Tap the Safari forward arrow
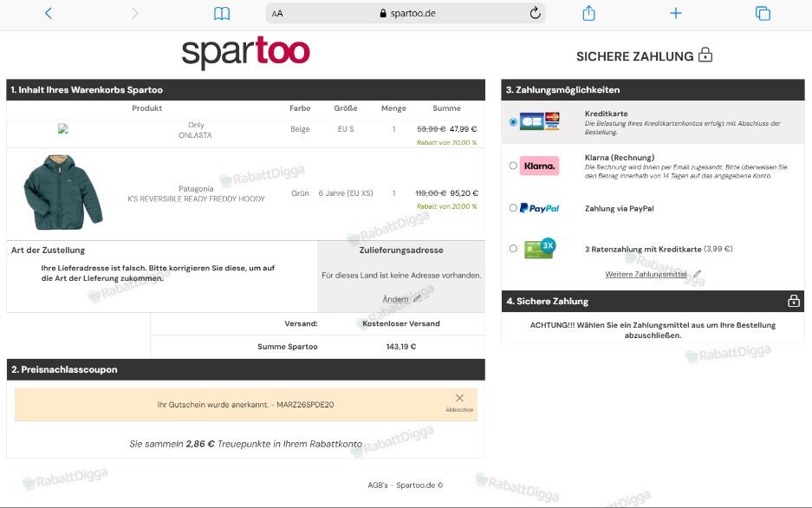Screen dimensions: 812x508 (x=134, y=14)
